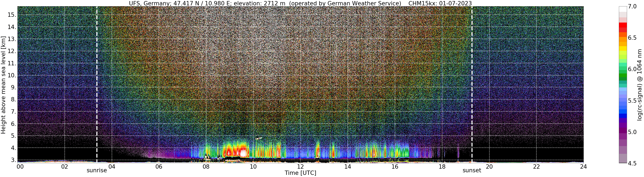
Task: Click the 14. height axis tick label
Action: [x=12, y=27]
